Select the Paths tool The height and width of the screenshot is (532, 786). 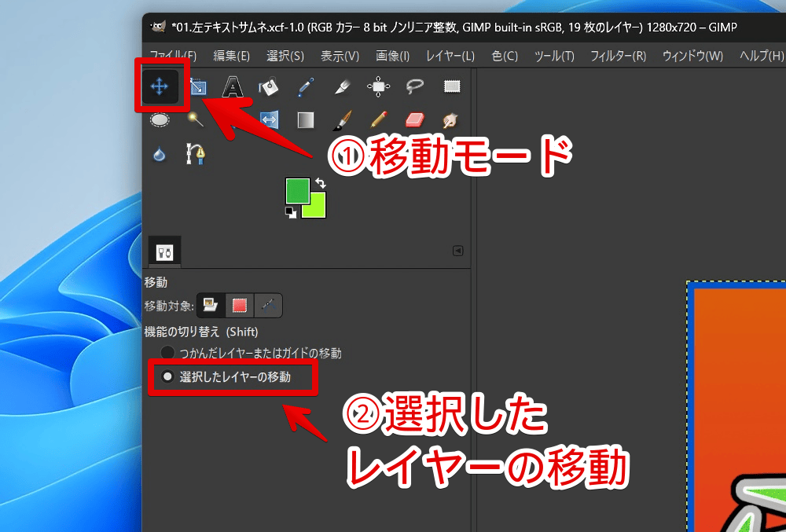(x=195, y=153)
